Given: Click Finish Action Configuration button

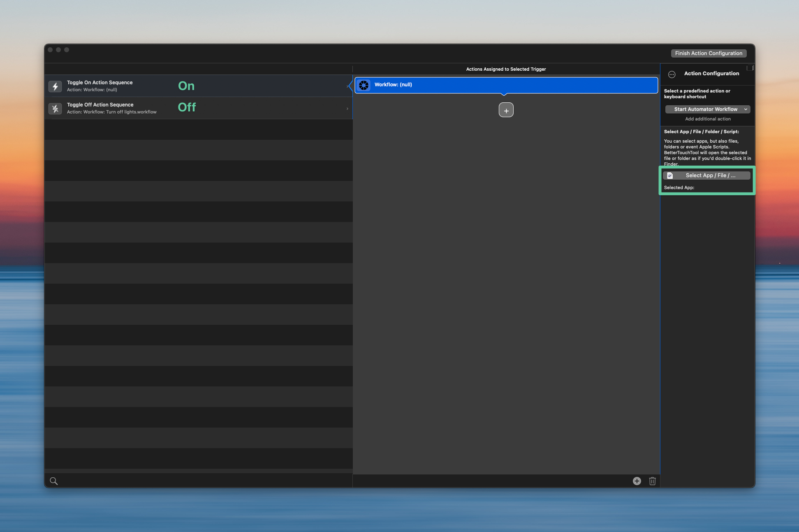Looking at the screenshot, I should pos(708,53).
